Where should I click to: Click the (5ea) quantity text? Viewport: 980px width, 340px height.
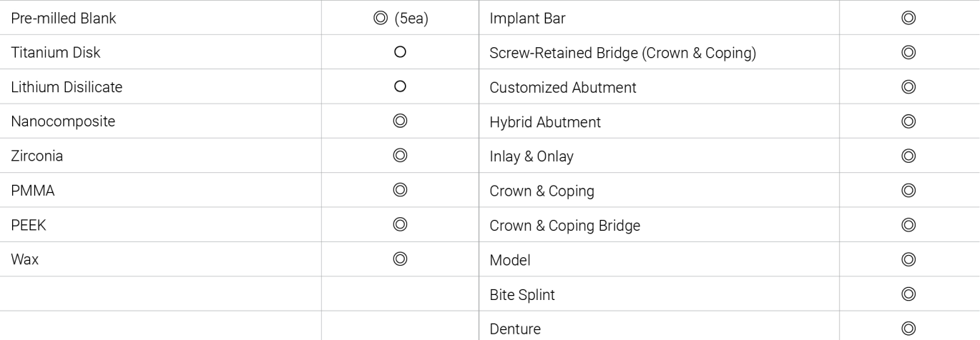tap(411, 19)
